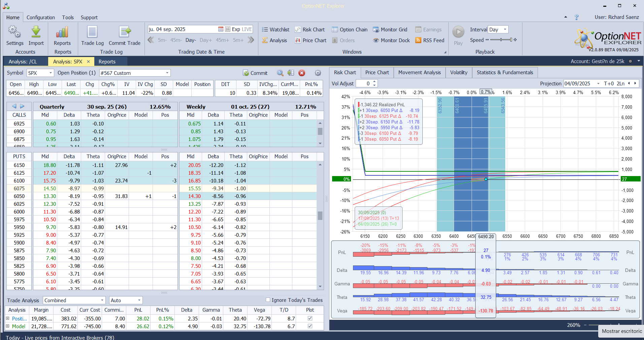Open the Risk Chart window

tap(310, 30)
